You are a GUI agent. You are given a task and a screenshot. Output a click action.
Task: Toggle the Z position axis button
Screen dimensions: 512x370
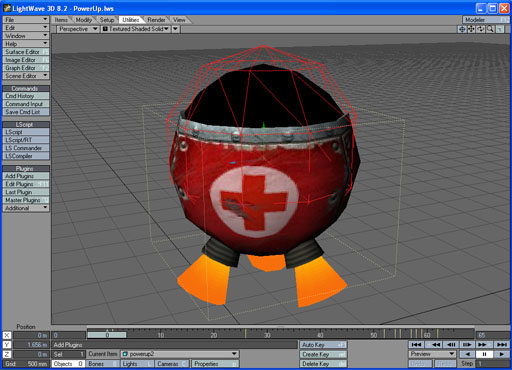click(x=7, y=354)
